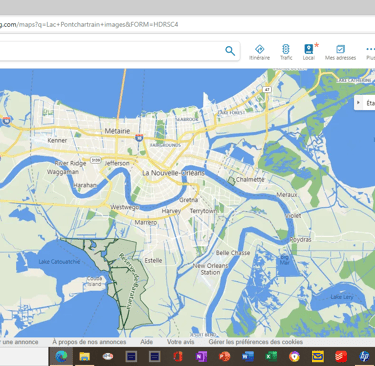Open Mes adresses saved places

(340, 53)
